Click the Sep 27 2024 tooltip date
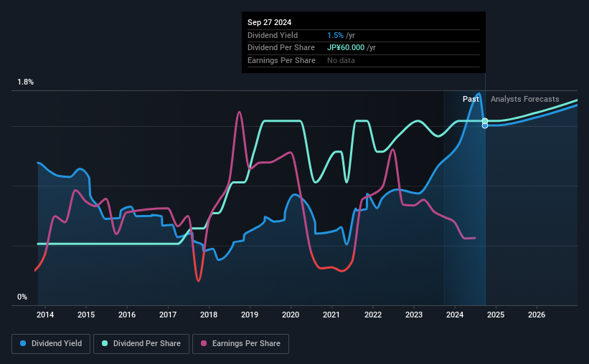The image size is (589, 364). click(x=269, y=22)
